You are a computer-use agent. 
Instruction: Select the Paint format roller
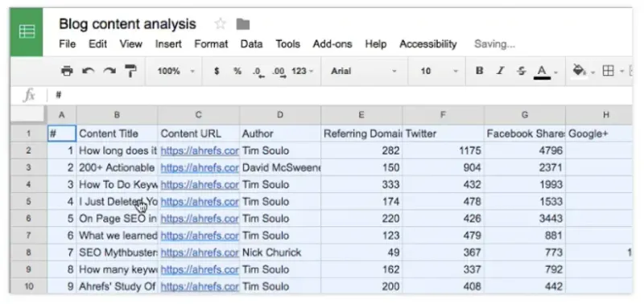[x=130, y=71]
